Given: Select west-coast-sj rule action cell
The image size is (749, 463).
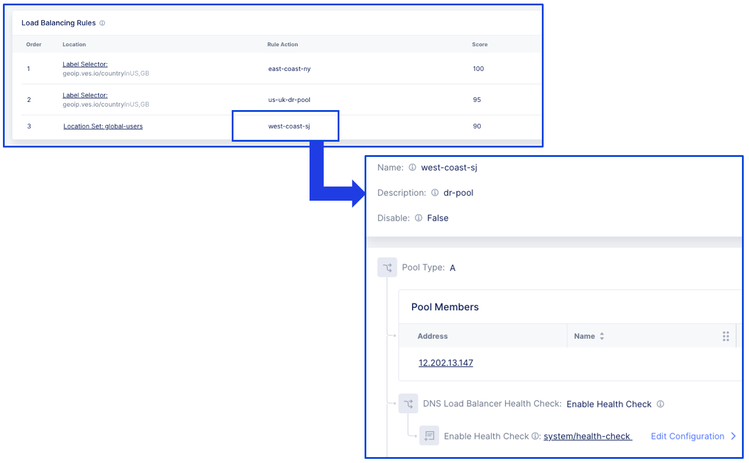Looking at the screenshot, I should (x=286, y=126).
